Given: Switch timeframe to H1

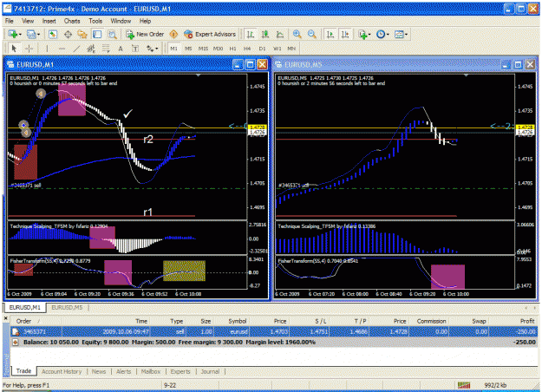Looking at the screenshot, I should tap(232, 49).
